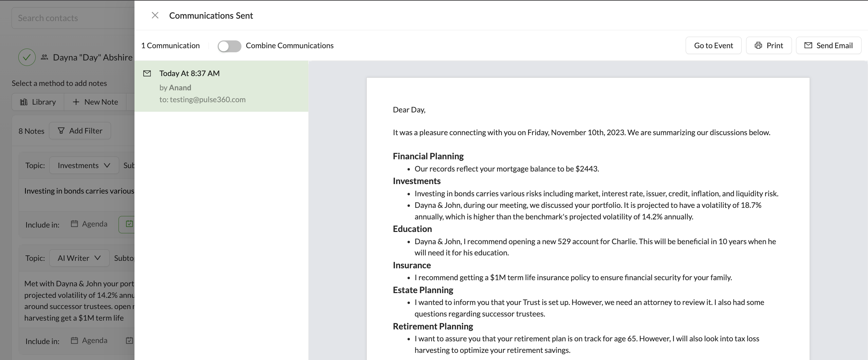Print the communication
This screenshot has width=868, height=360.
click(x=768, y=46)
